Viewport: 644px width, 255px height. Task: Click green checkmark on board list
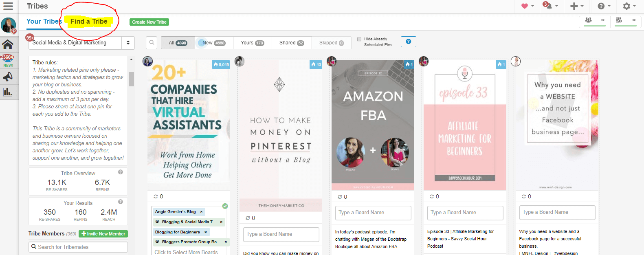coord(225,206)
